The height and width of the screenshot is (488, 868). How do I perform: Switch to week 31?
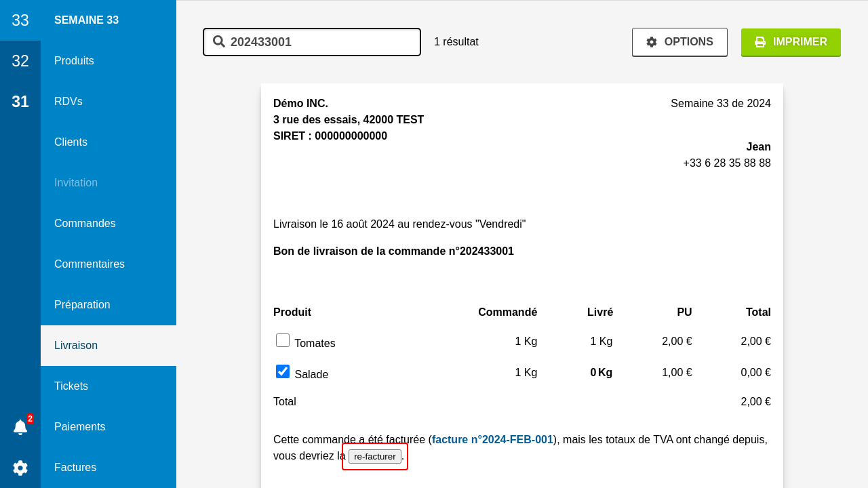(x=20, y=102)
